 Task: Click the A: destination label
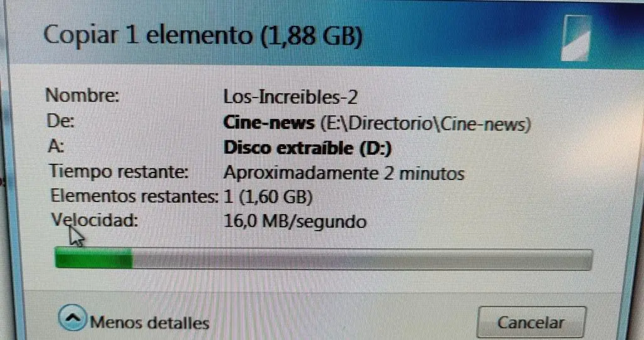55,146
